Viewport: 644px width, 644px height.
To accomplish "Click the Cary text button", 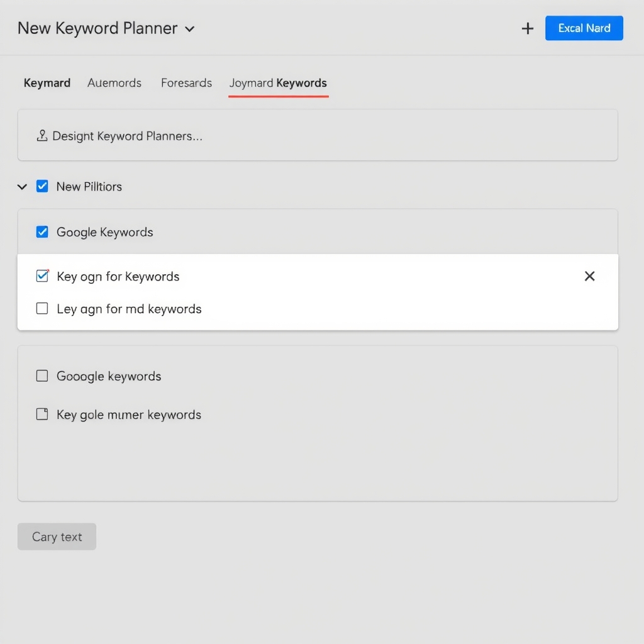I will tap(57, 536).
